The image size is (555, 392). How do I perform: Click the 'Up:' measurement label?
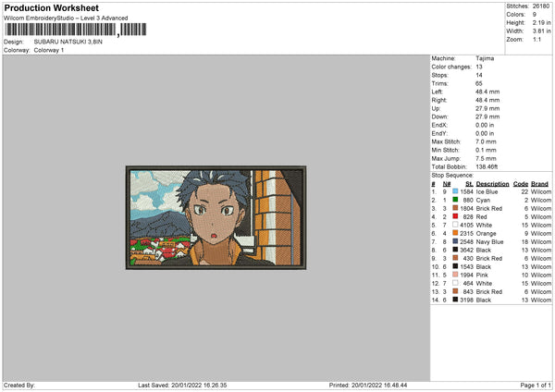click(436, 108)
